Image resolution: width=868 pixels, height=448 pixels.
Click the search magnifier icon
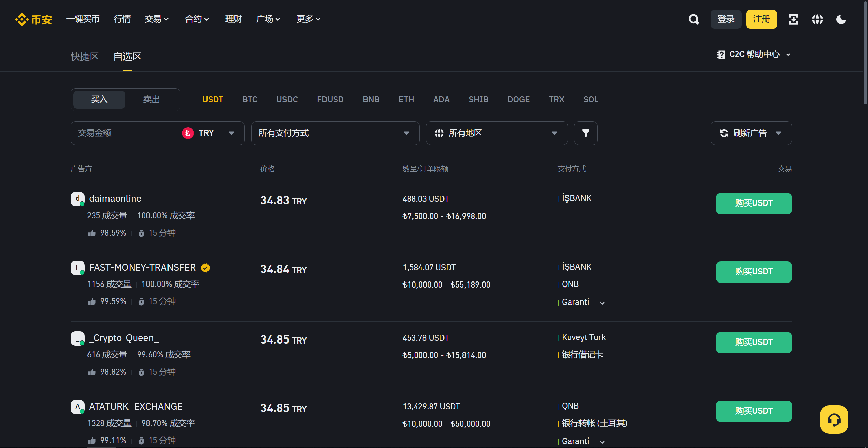[x=694, y=19]
